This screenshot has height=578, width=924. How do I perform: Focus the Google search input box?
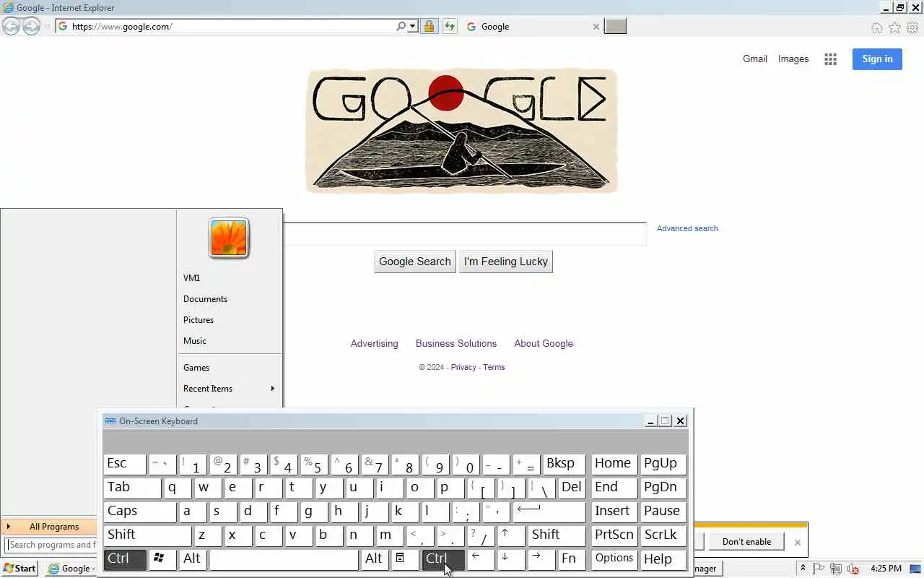(x=464, y=233)
